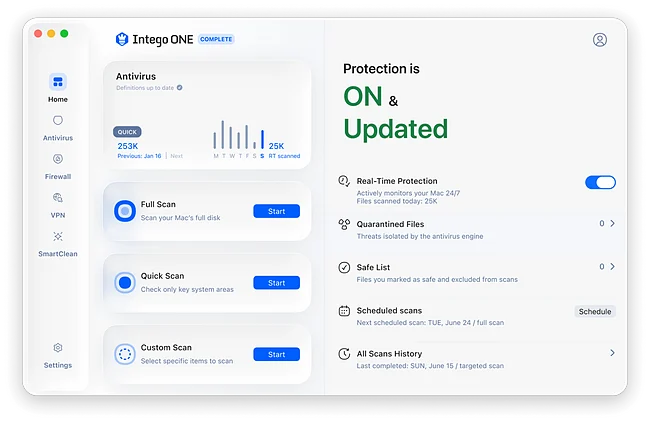Screen dimensions: 650x423
Task: Click the Intego ONE logo icon
Action: 122,39
